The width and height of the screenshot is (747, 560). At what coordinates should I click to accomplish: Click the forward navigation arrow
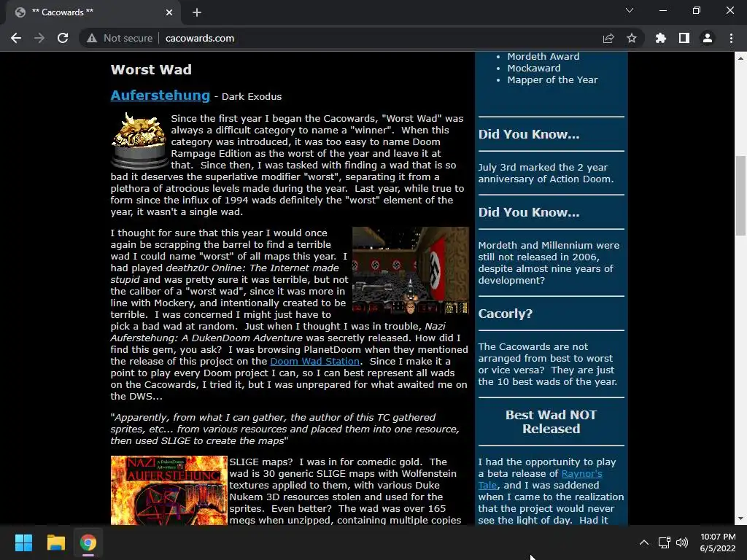tap(39, 38)
